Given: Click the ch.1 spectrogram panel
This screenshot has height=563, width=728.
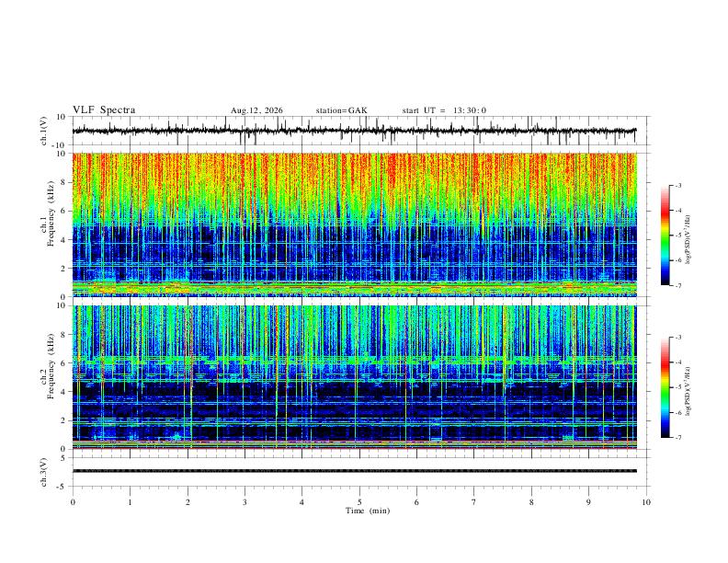Looking at the screenshot, I should [355, 224].
